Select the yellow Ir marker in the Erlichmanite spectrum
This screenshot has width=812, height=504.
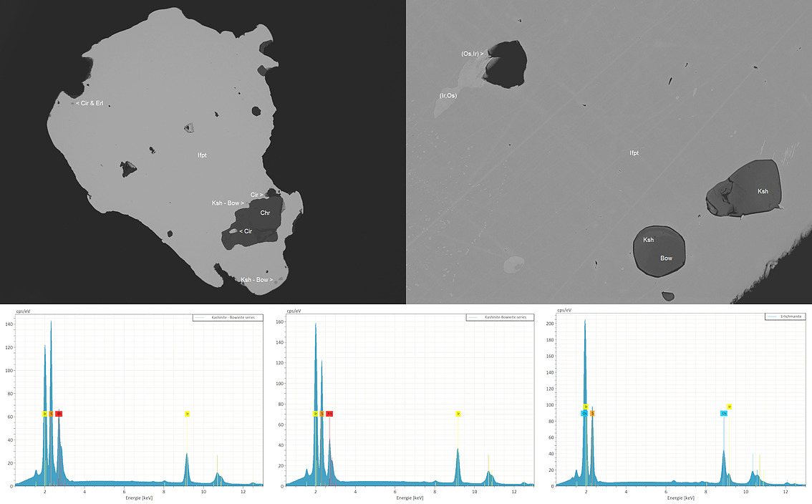point(586,406)
